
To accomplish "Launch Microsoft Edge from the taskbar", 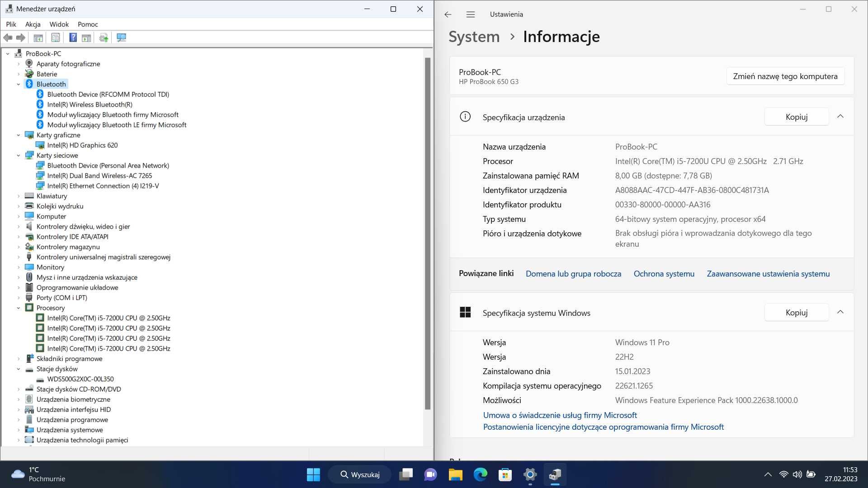I will click(480, 474).
